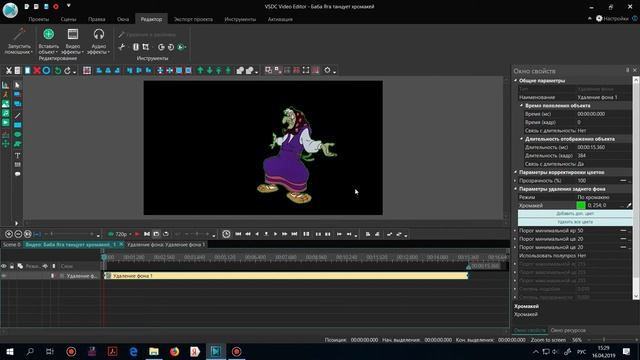Click the green move-layer-down arrow
Image resolution: width=640 pixels, height=360 pixels.
(209, 71)
